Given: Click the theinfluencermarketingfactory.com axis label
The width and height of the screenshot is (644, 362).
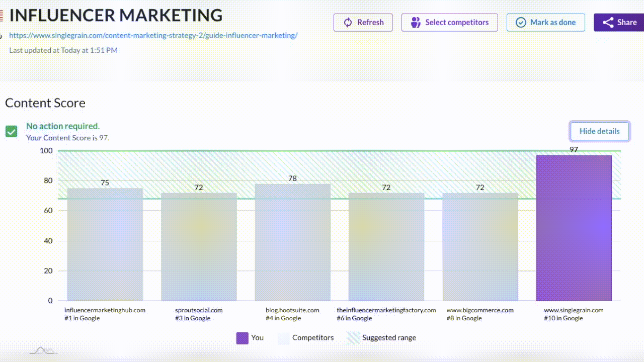Looking at the screenshot, I should point(386,310).
